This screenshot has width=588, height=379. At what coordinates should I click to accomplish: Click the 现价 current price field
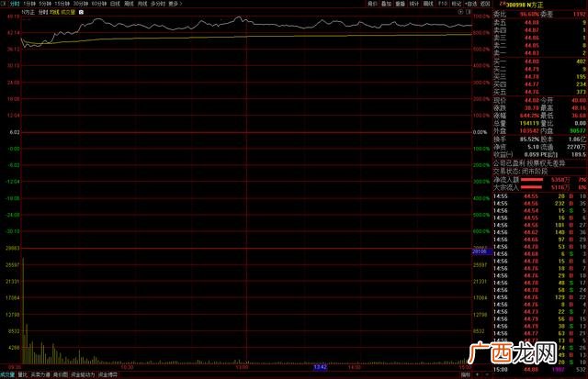pyautogui.click(x=516, y=100)
